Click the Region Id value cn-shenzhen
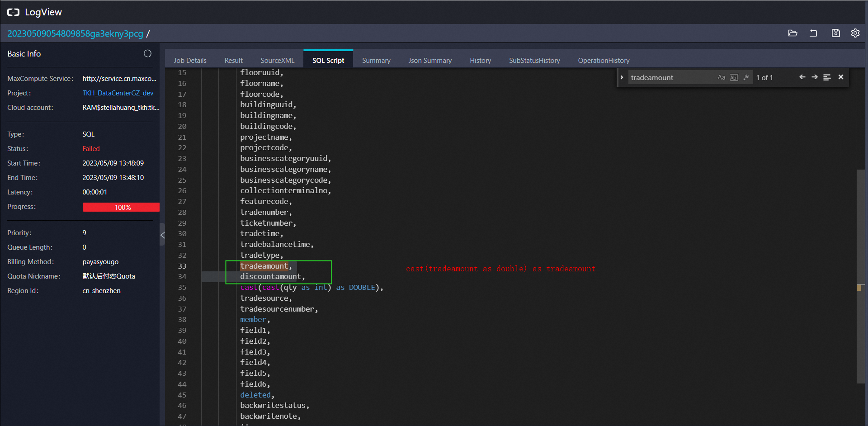This screenshot has height=426, width=868. [x=101, y=291]
